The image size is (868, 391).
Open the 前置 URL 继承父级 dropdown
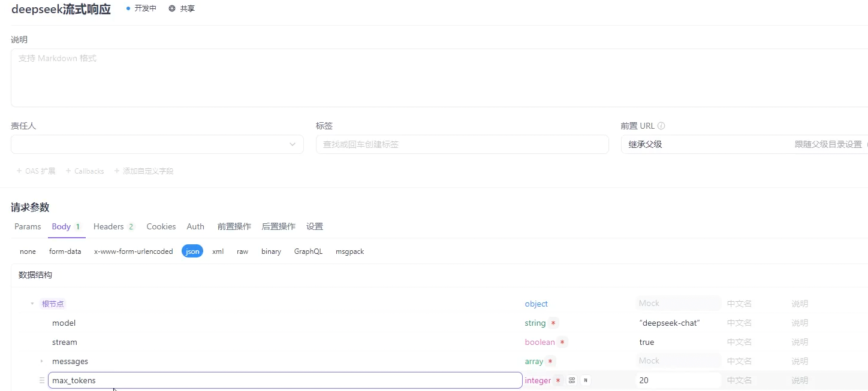pyautogui.click(x=745, y=144)
